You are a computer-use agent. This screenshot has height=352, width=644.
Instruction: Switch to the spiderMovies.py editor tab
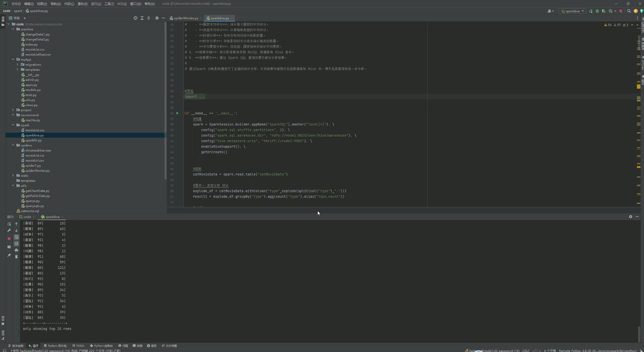pyautogui.click(x=186, y=18)
